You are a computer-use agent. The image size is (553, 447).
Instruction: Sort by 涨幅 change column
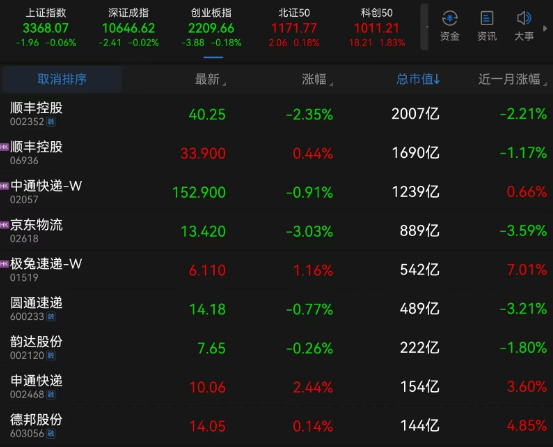pos(317,79)
